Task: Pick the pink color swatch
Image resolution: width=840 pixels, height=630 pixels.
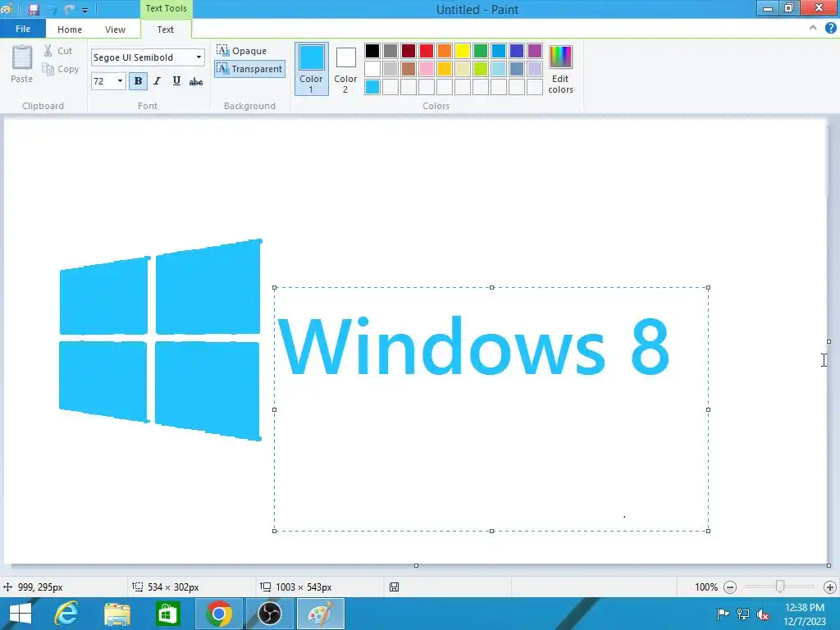Action: point(427,69)
